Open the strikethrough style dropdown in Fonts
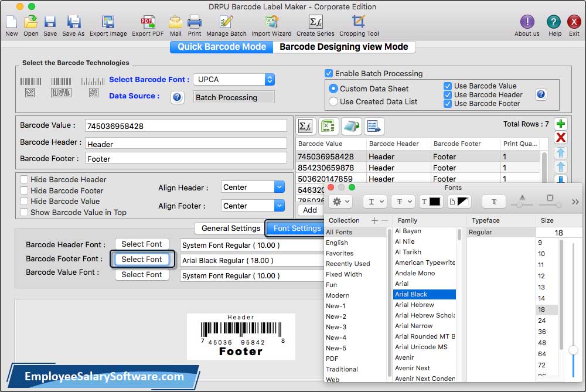Image resolution: width=586 pixels, height=392 pixels. click(403, 202)
